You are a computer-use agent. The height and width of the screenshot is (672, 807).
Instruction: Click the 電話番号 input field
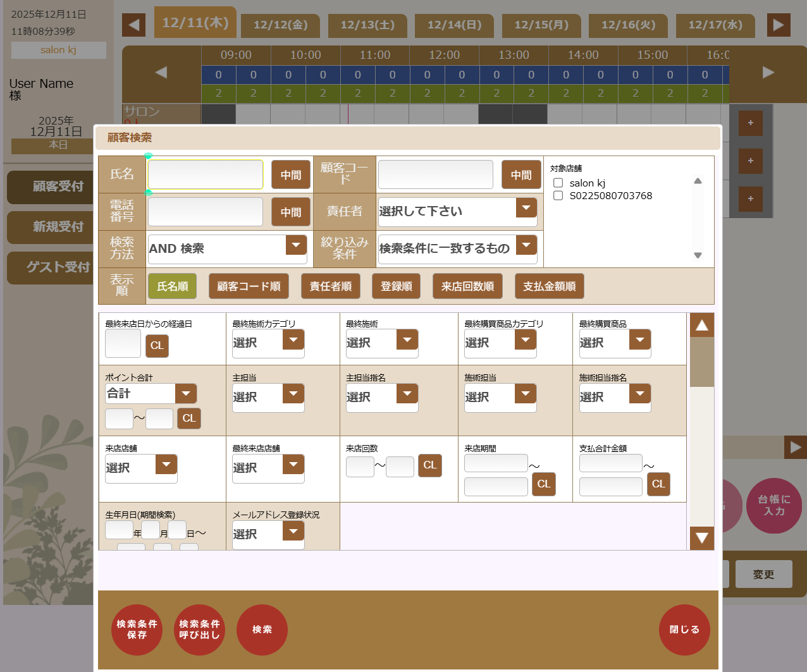206,212
